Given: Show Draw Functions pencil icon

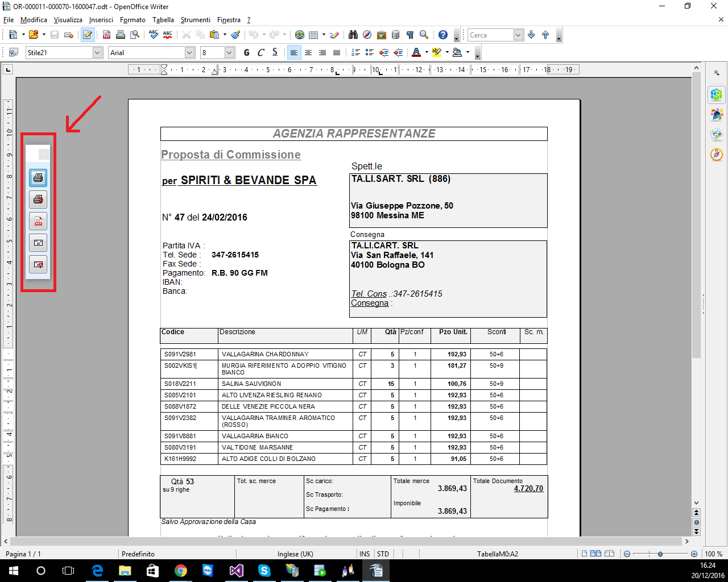Looking at the screenshot, I should tap(334, 35).
